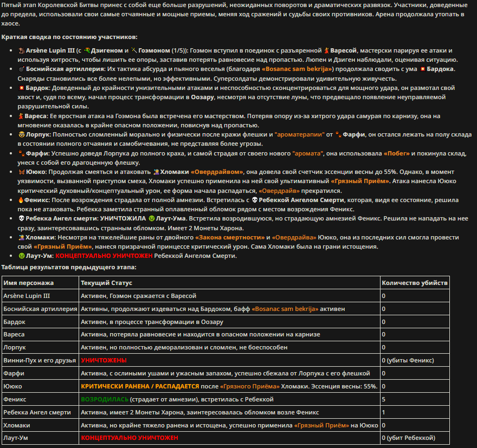
Task: Click the sword emoji before Гоэмоном
Action: (134, 50)
